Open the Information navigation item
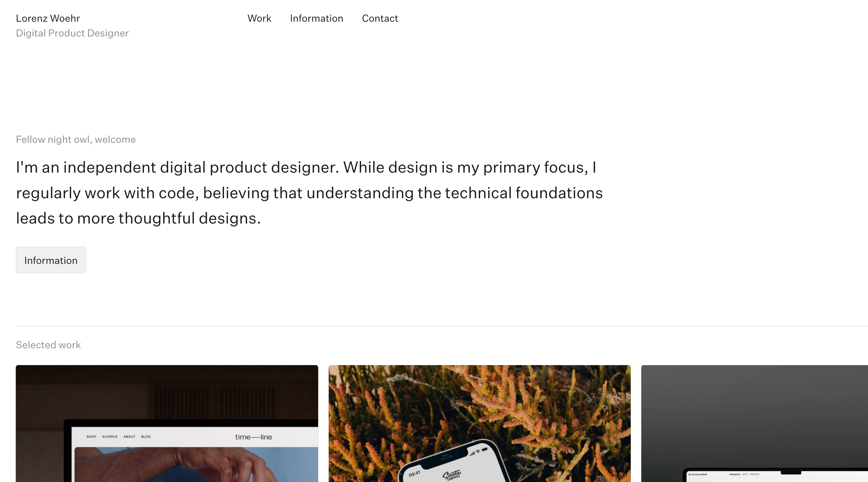This screenshot has width=868, height=482. point(316,18)
